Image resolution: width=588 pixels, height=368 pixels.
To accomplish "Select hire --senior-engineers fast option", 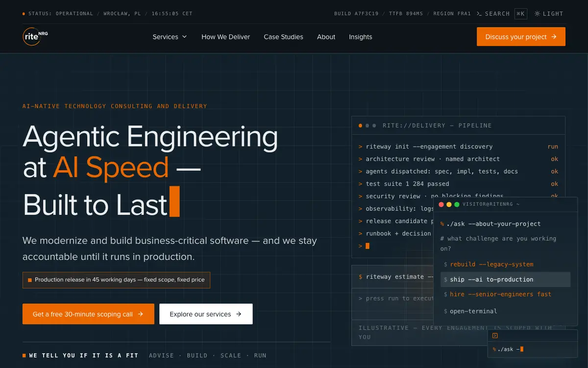I will (x=505, y=294).
